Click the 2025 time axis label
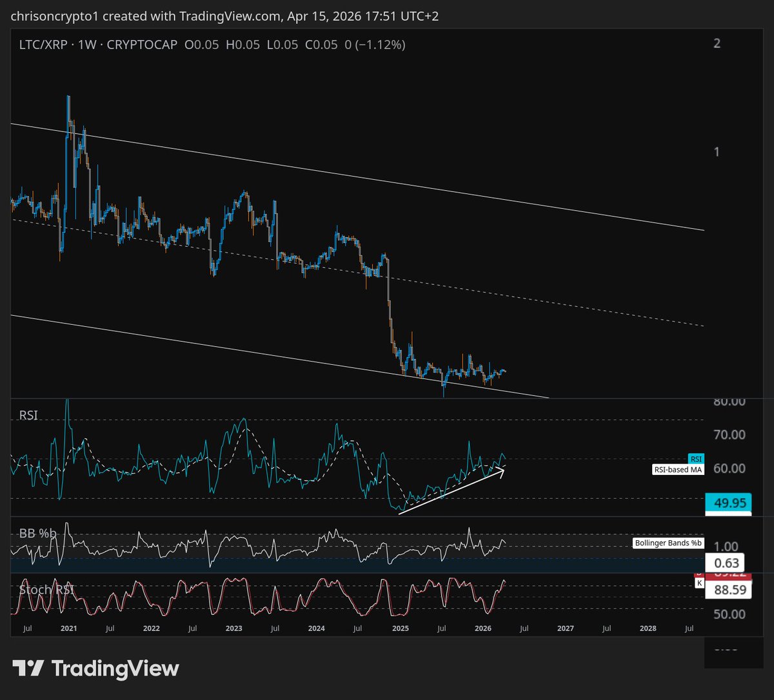This screenshot has width=774, height=700. (x=400, y=628)
